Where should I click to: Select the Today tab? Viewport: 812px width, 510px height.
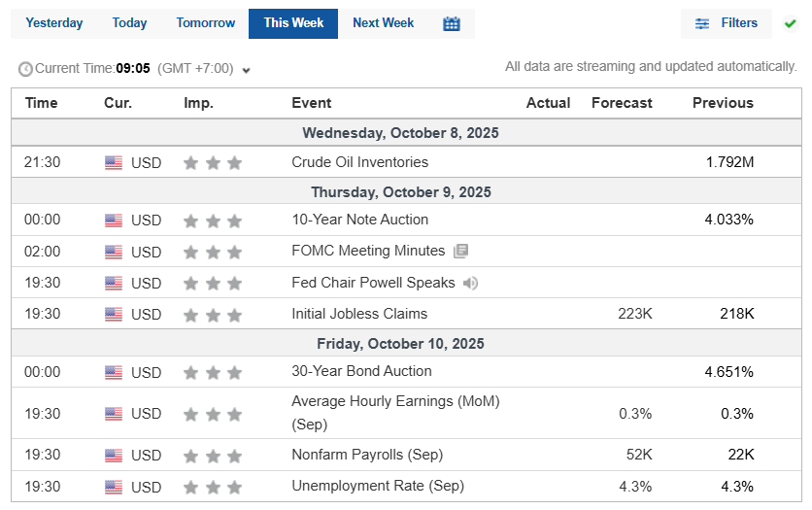click(129, 23)
